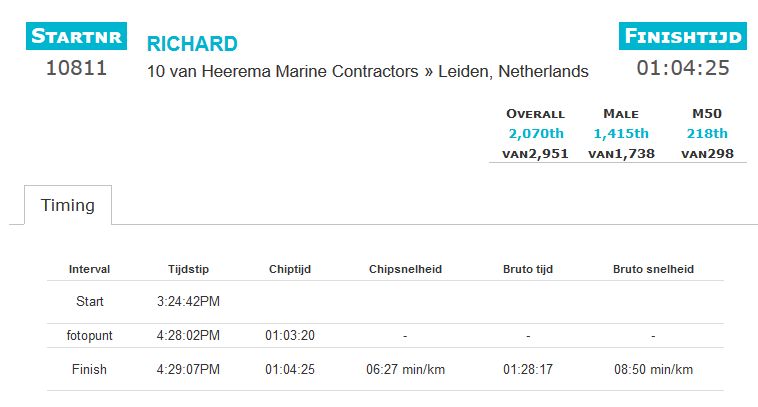This screenshot has height=407, width=758.
Task: Click the Heerema Marine Contractors team text
Action: 309,72
